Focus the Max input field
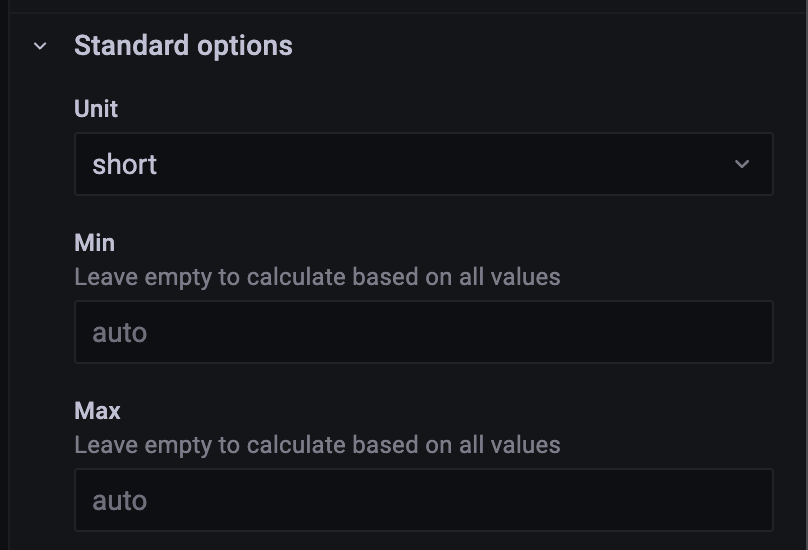Viewport: 808px width, 550px height. (x=423, y=500)
